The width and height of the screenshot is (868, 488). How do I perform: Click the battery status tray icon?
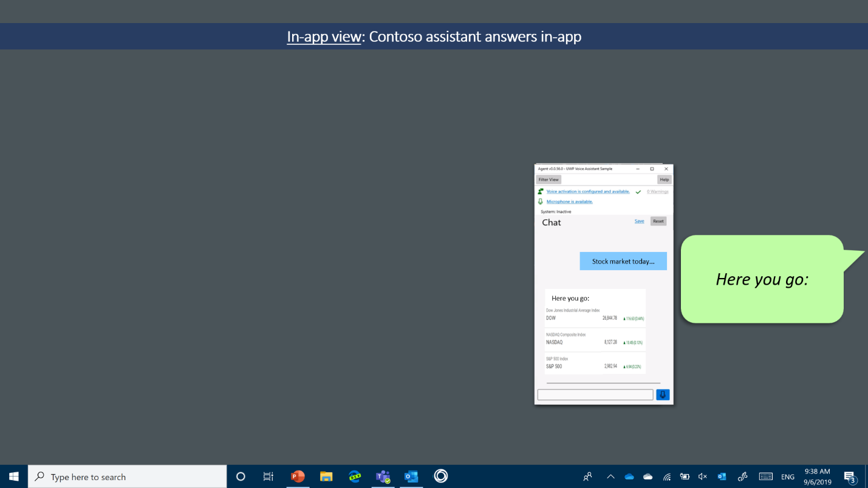pyautogui.click(x=685, y=476)
